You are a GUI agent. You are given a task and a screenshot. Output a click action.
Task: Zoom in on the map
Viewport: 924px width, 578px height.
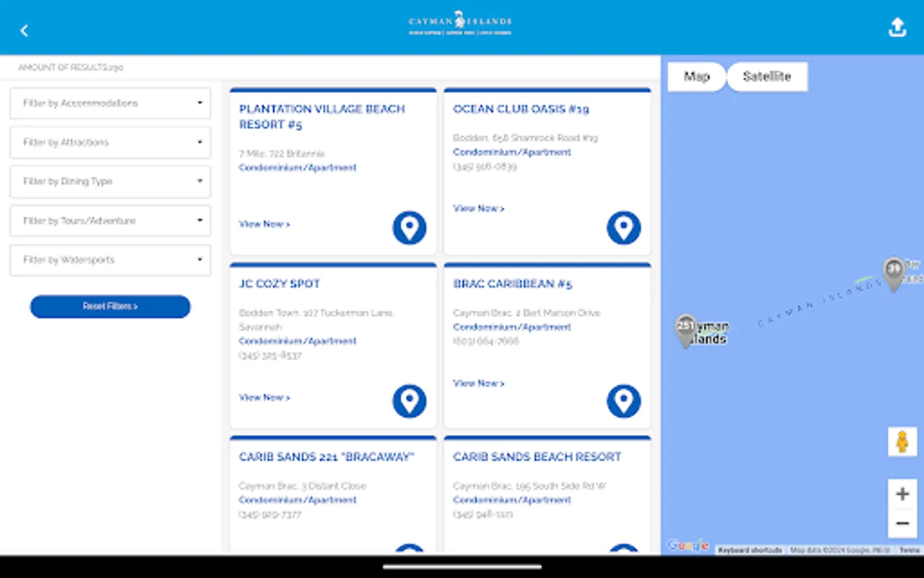pos(902,494)
